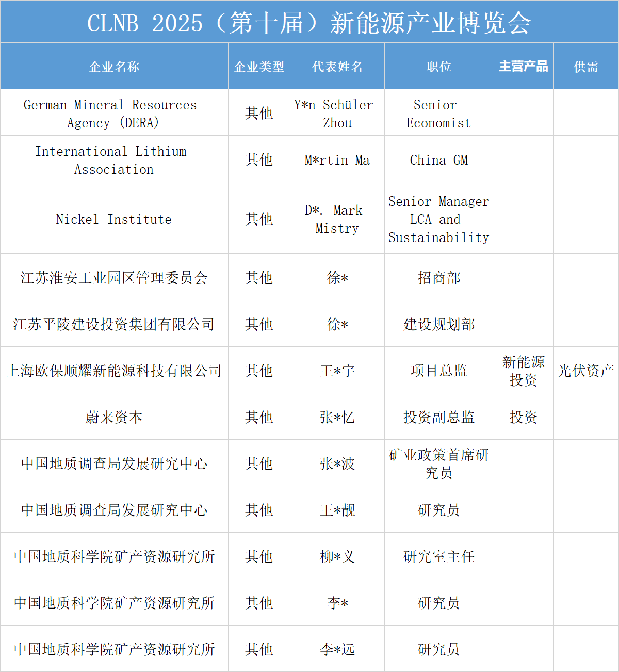Select the Senior Manager LCA and Sustainability cell
This screenshot has height=672, width=619.
[x=439, y=219]
